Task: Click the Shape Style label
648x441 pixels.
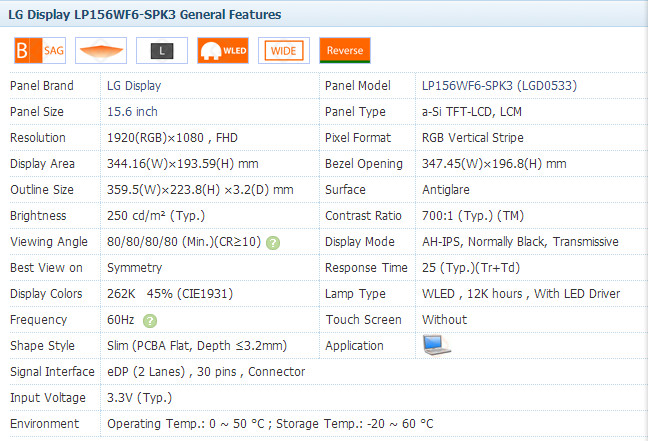Action: click(42, 346)
